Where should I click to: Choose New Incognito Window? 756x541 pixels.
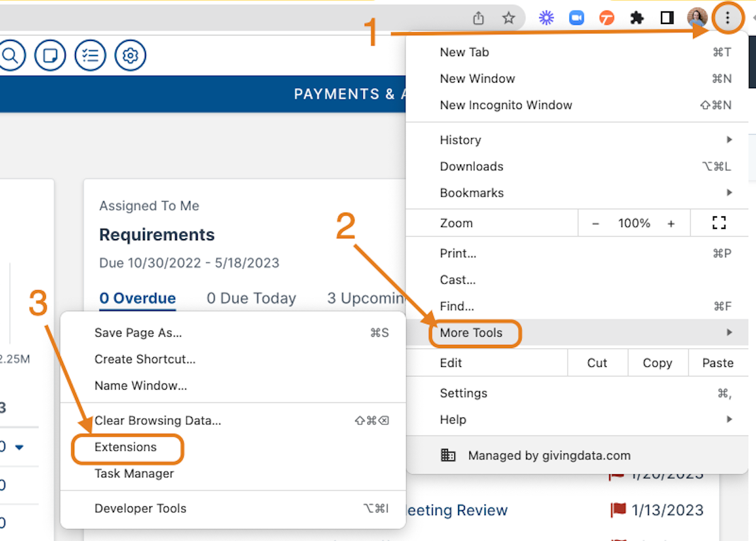tap(576, 105)
